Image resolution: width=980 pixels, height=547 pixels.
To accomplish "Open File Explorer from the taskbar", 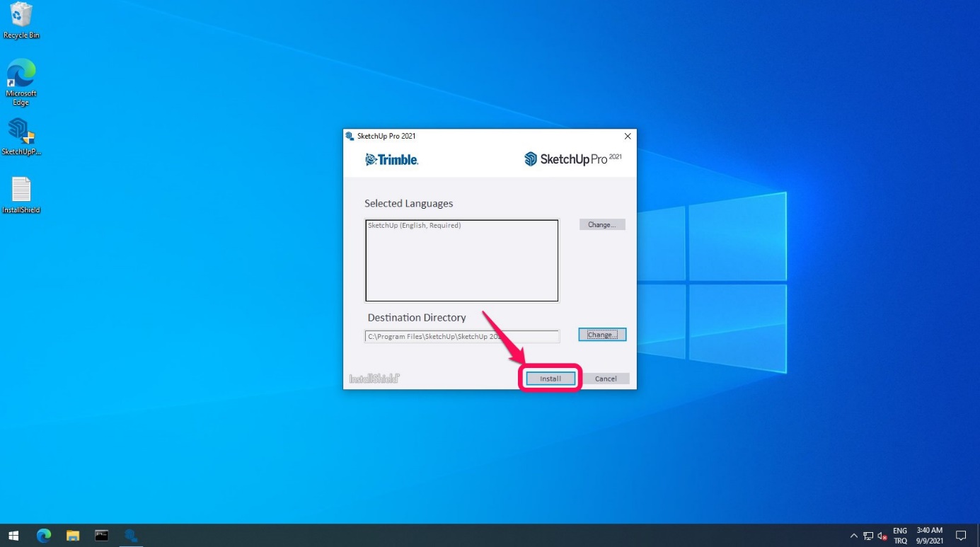I will pyautogui.click(x=73, y=536).
